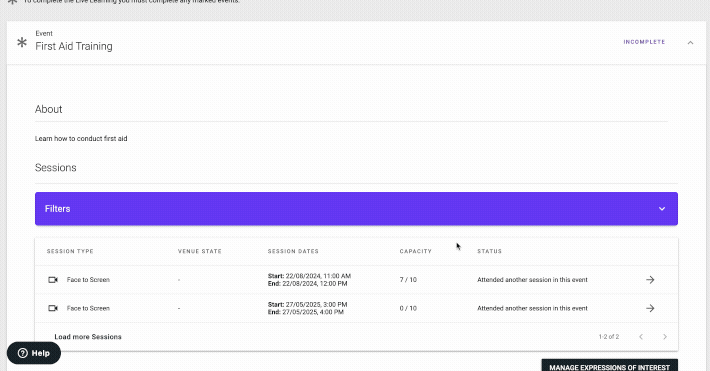710x371 pixels.
Task: Open the 27/05/2025 session arrow
Action: click(650, 308)
